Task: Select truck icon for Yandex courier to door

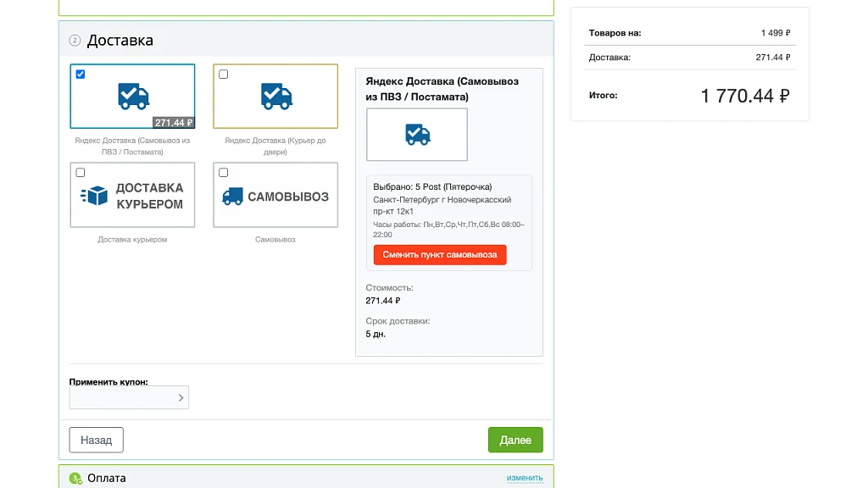Action: (276, 97)
